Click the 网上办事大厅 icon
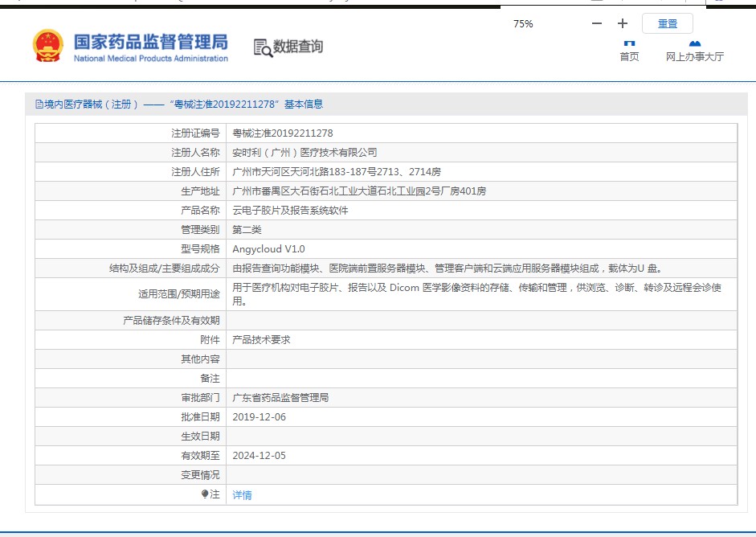The height and width of the screenshot is (537, 756). point(695,43)
